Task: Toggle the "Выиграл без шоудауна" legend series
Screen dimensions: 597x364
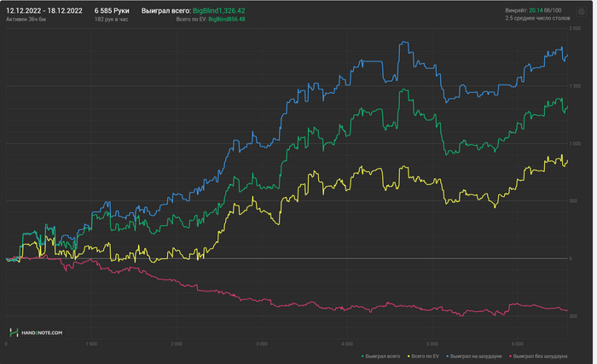Action: (538, 356)
